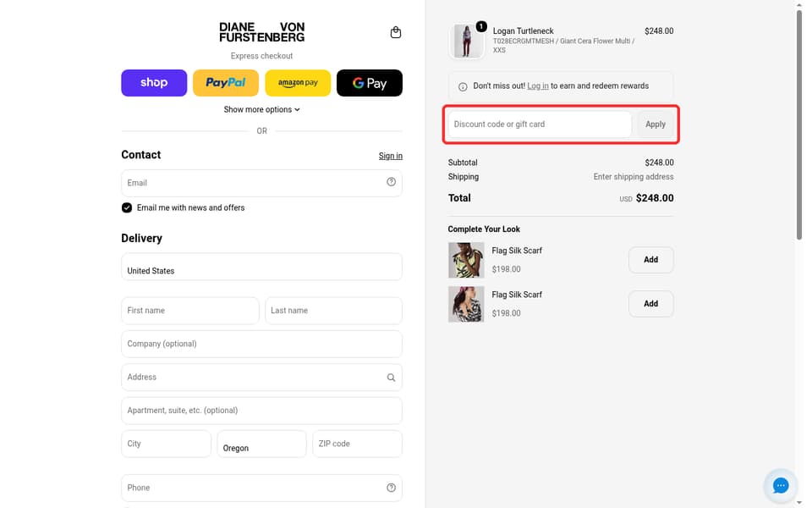Focus the Address field
The width and height of the screenshot is (812, 508).
click(261, 377)
